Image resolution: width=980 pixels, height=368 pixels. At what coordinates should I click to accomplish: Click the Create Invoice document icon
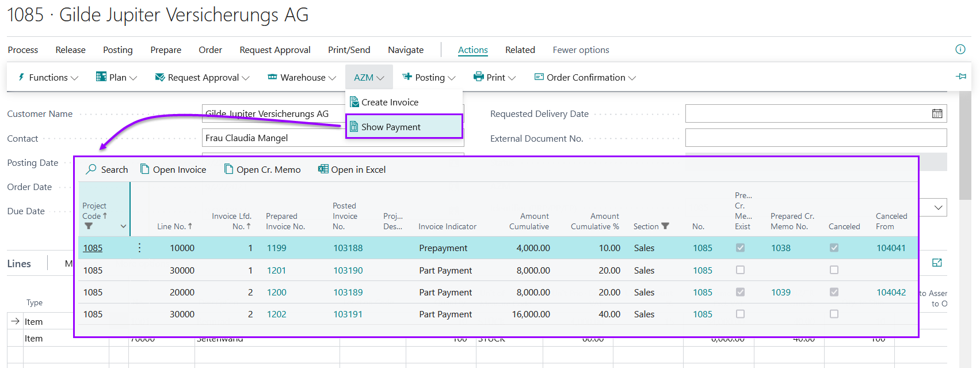coord(354,102)
